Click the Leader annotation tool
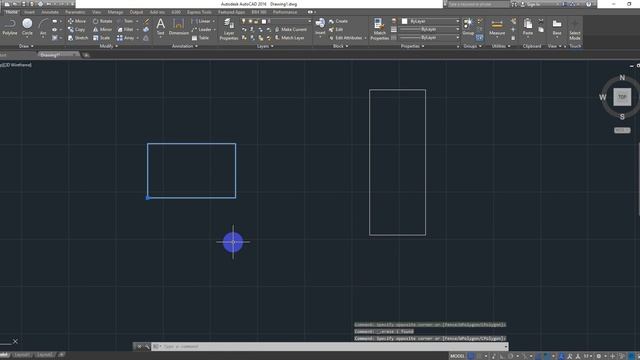Viewport: 640px width, 360px height. [202, 29]
